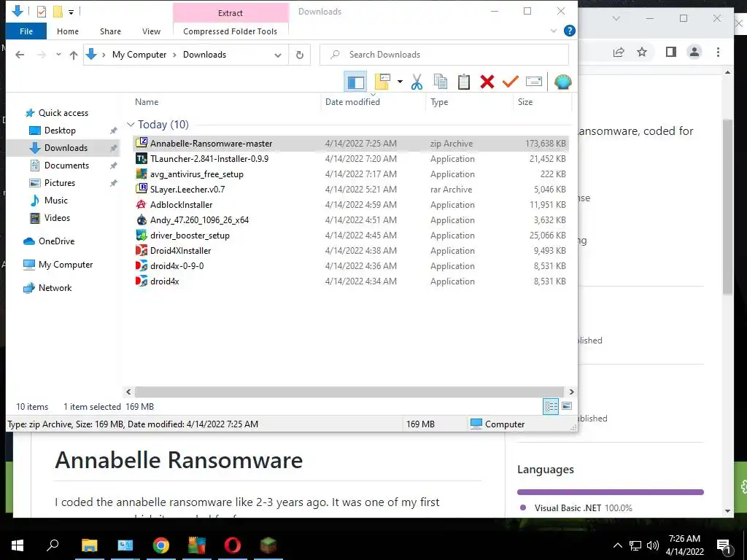Select the SLayer.Leecher.v0.7 archive

351,190
